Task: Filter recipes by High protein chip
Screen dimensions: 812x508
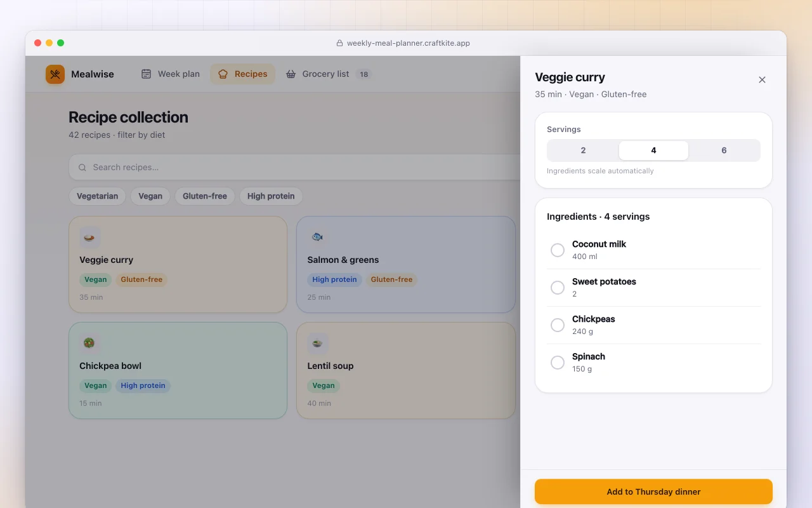Action: [271, 196]
